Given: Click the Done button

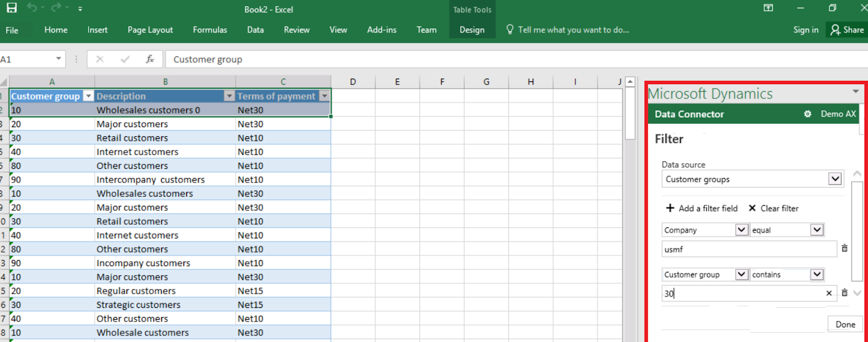Looking at the screenshot, I should point(845,324).
